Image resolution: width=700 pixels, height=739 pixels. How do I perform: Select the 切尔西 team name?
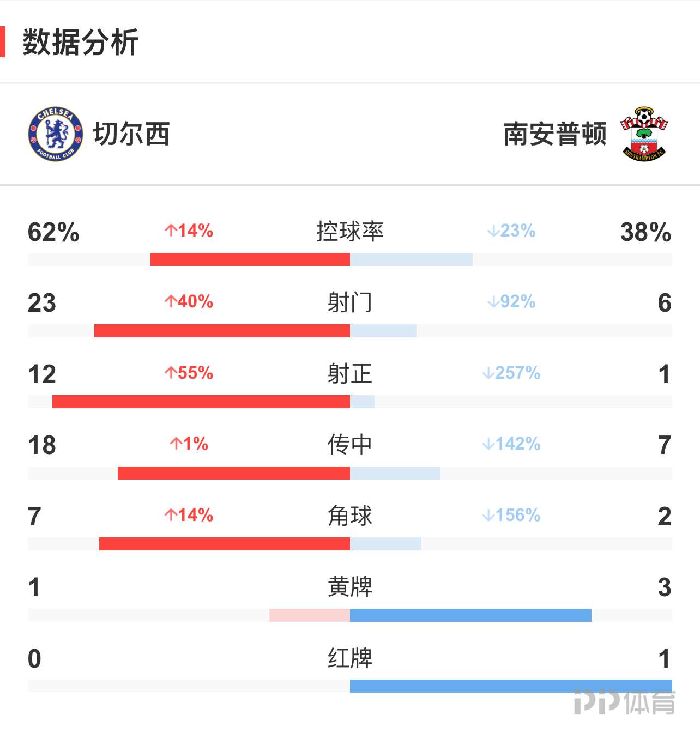click(x=131, y=134)
